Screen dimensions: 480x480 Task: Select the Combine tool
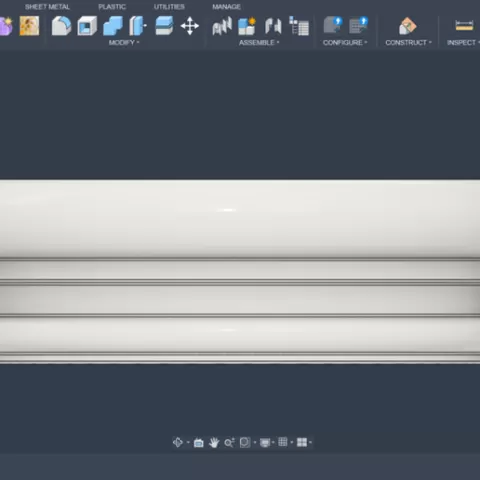pyautogui.click(x=113, y=26)
